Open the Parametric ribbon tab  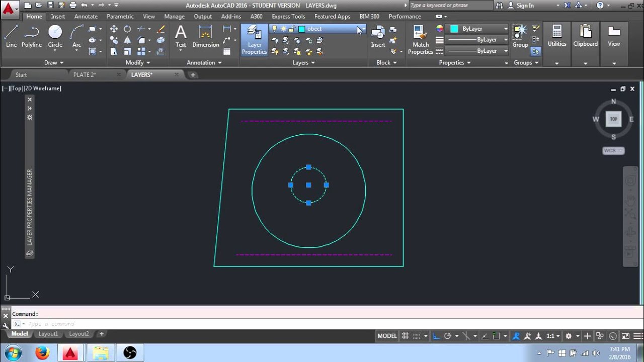120,17
